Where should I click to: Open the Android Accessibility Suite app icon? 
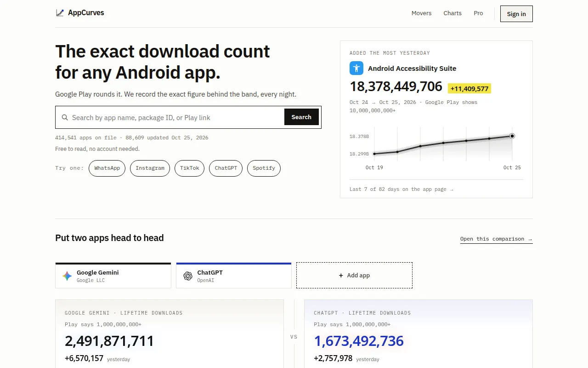356,68
